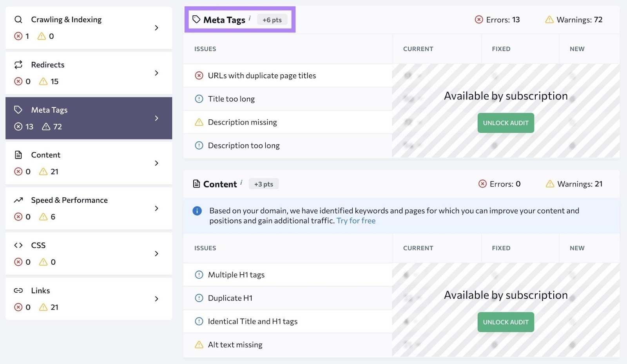Click the Speed & Performance trend icon
Image resolution: width=627 pixels, height=364 pixels.
pyautogui.click(x=18, y=200)
